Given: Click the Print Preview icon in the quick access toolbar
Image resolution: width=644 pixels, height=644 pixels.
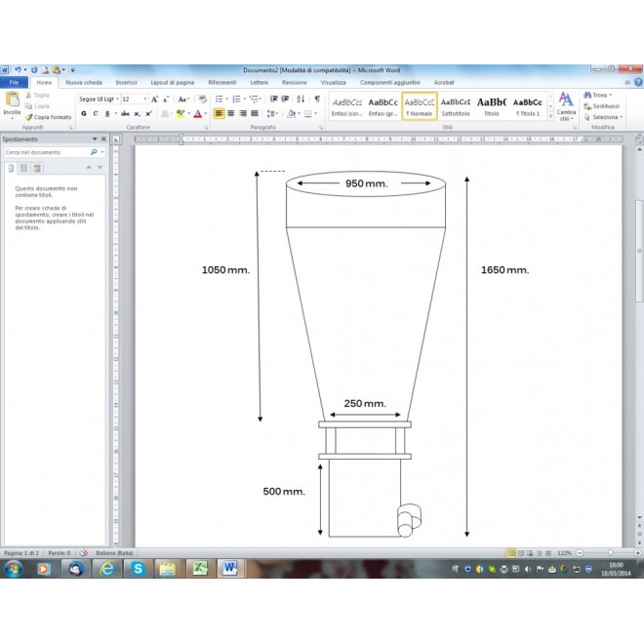Looking at the screenshot, I should pyautogui.click(x=45, y=70).
